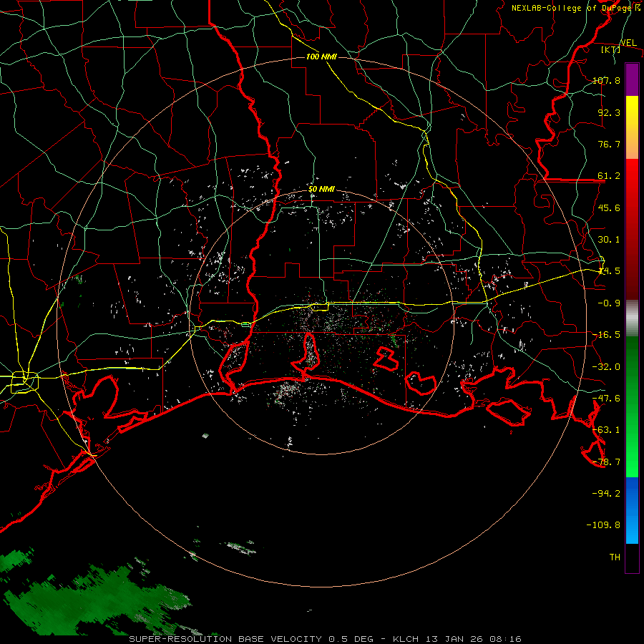Select the 92.3 scale value

coord(609,112)
